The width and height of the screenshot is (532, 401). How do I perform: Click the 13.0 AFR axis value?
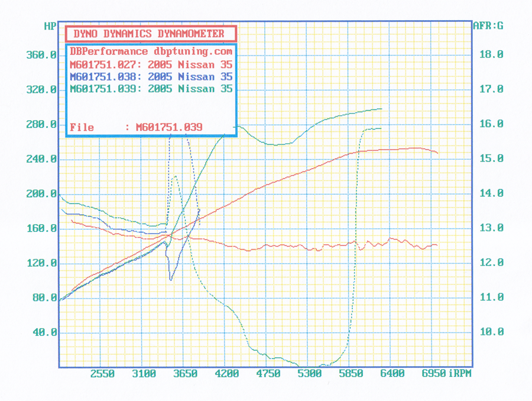tap(491, 228)
